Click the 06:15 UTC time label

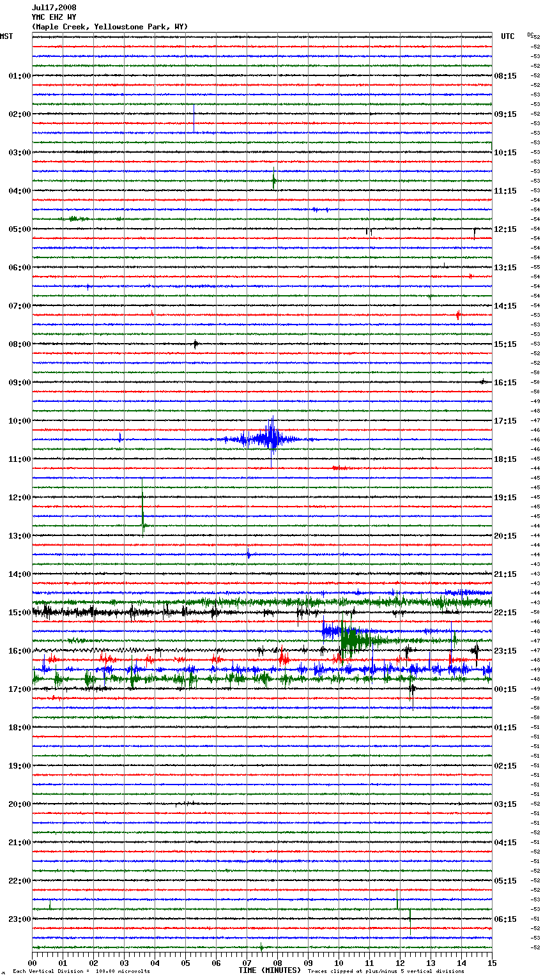point(505,919)
